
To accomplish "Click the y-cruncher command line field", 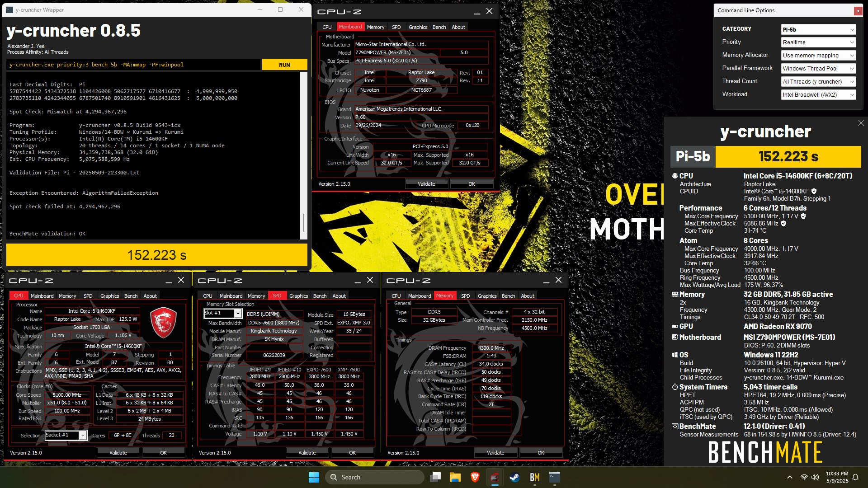I will [x=133, y=65].
